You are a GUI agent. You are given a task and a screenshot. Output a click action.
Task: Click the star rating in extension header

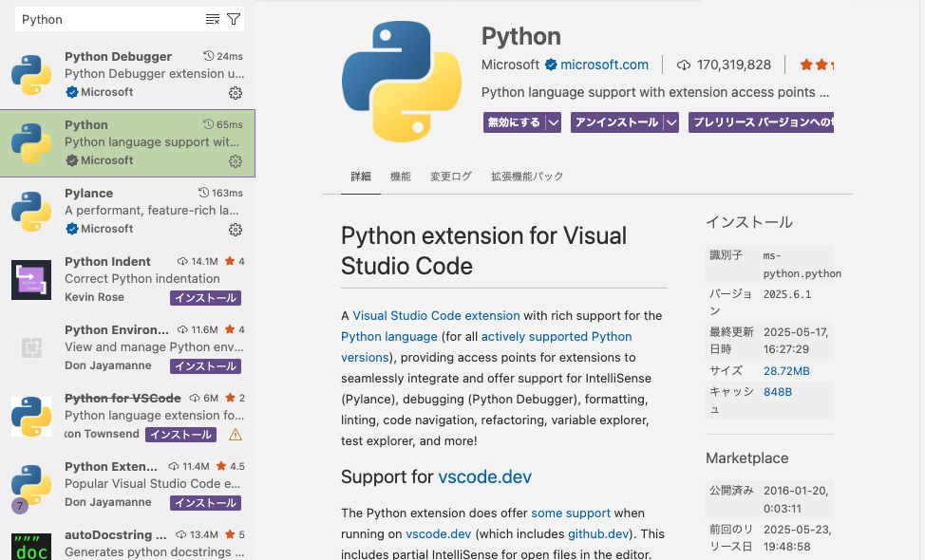[817, 65]
